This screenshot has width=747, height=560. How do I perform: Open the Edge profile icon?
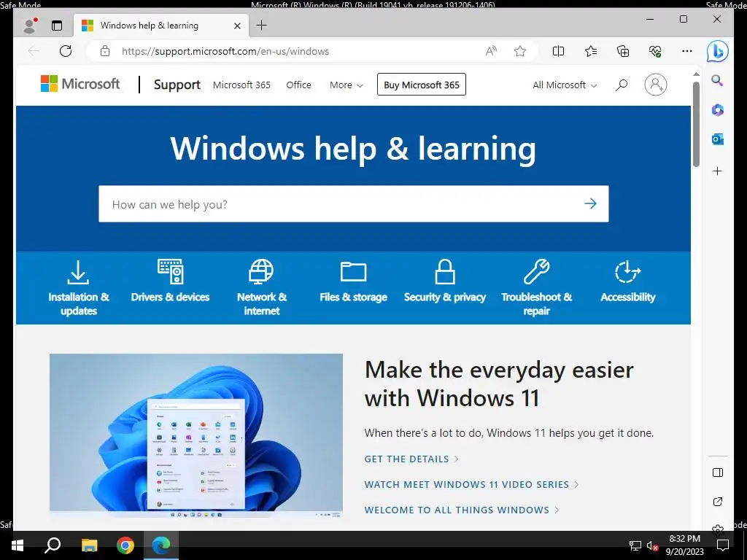click(x=31, y=26)
